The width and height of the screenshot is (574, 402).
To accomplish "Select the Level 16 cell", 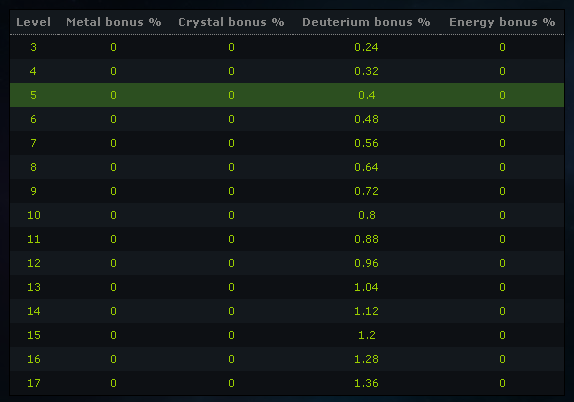I will coord(34,359).
